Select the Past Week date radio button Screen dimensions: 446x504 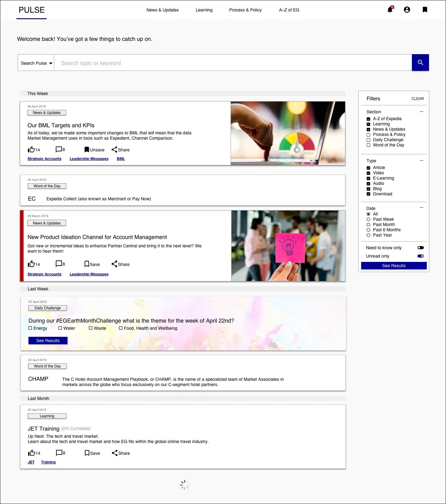pyautogui.click(x=369, y=219)
